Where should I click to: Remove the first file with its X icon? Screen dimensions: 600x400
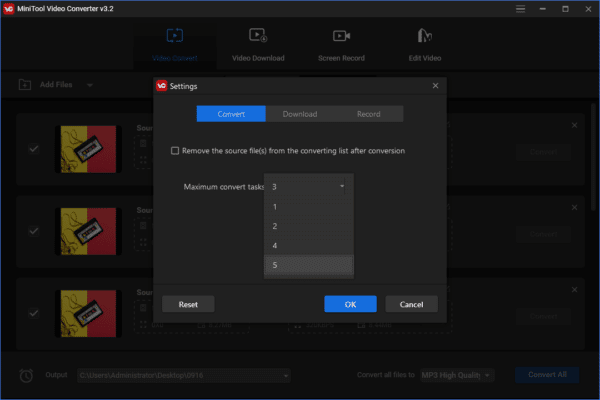click(574, 125)
